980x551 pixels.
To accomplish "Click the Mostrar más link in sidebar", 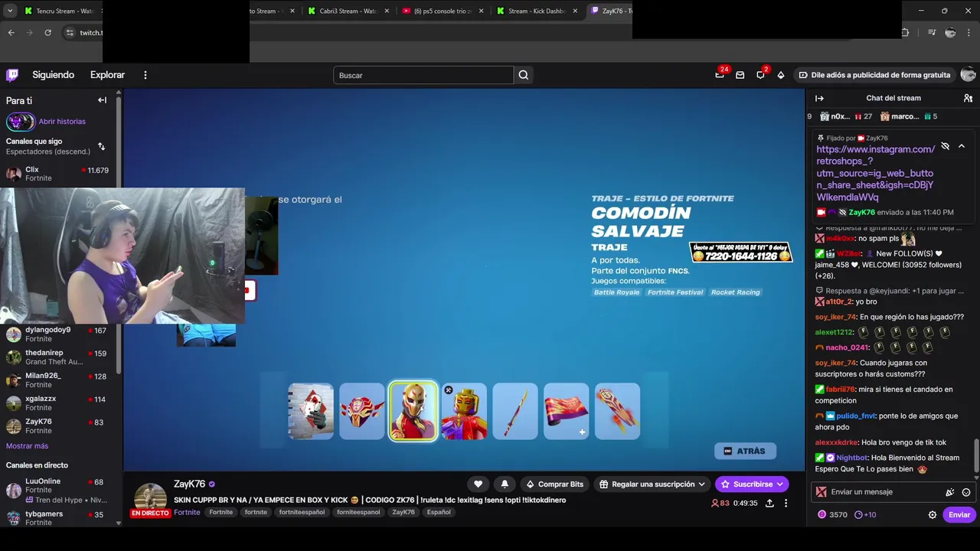I will coord(27,445).
